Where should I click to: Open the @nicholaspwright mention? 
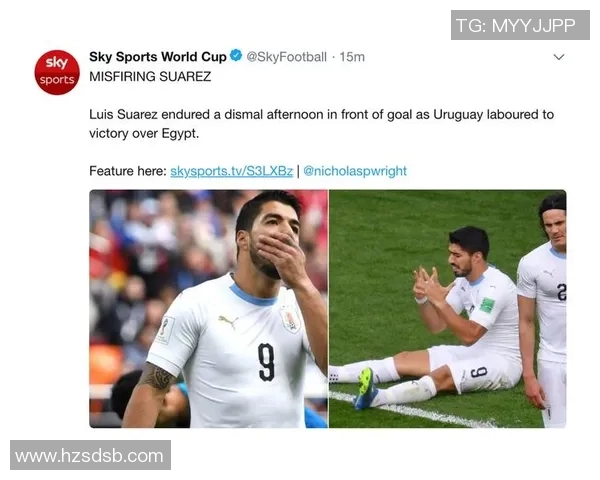[355, 171]
